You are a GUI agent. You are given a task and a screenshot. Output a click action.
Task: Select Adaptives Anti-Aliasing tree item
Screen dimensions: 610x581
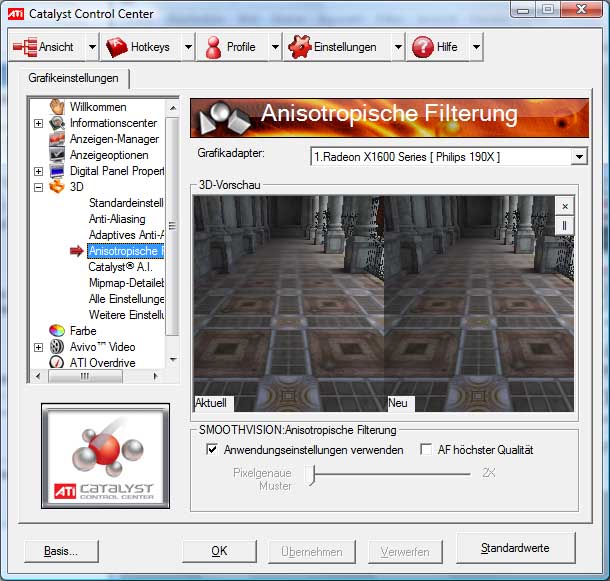[x=126, y=235]
